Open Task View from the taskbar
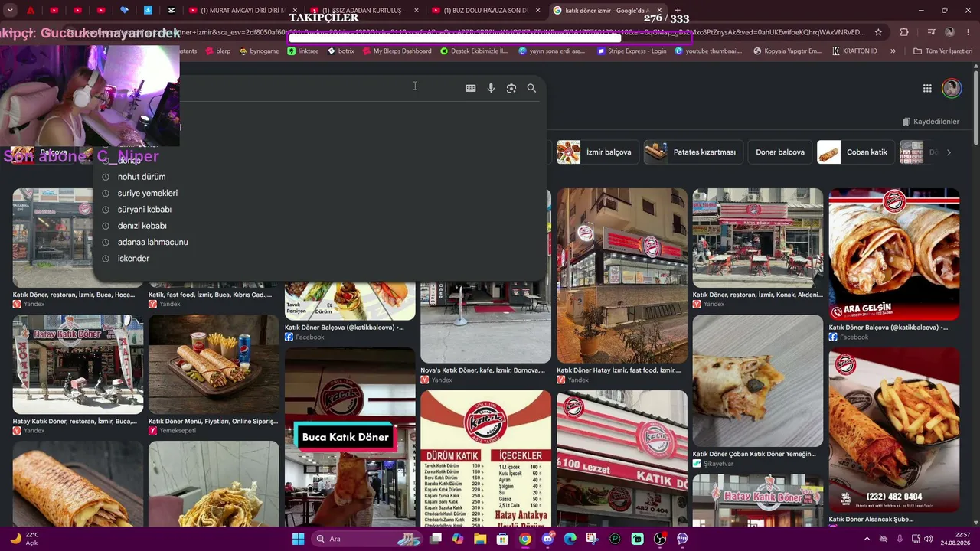Screen dimensions: 980x551 coord(436,539)
